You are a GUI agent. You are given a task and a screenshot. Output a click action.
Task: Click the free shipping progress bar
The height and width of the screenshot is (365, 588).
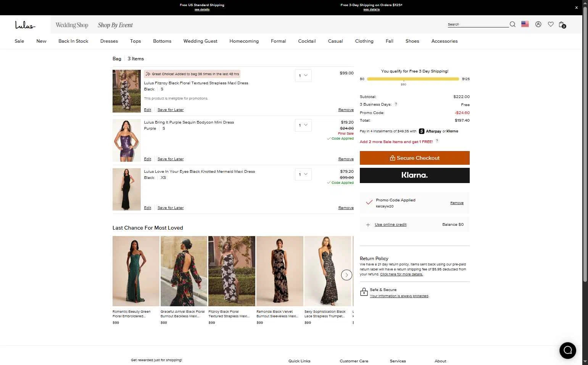coord(413,79)
